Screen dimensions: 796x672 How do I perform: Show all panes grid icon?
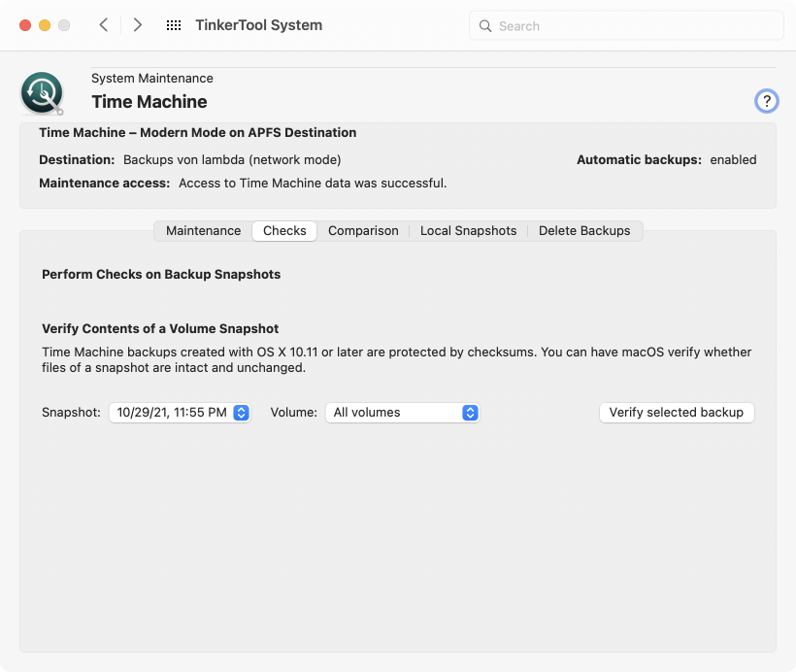(174, 25)
